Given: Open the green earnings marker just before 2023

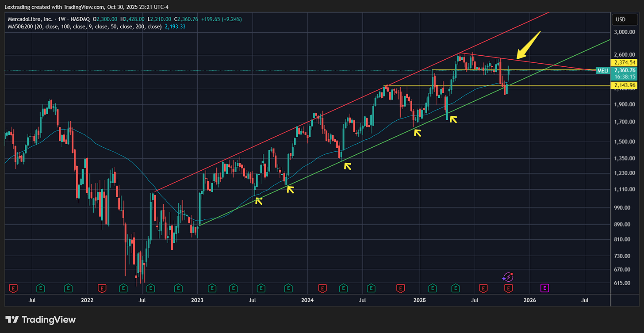Looking at the screenshot, I should coord(179,288).
